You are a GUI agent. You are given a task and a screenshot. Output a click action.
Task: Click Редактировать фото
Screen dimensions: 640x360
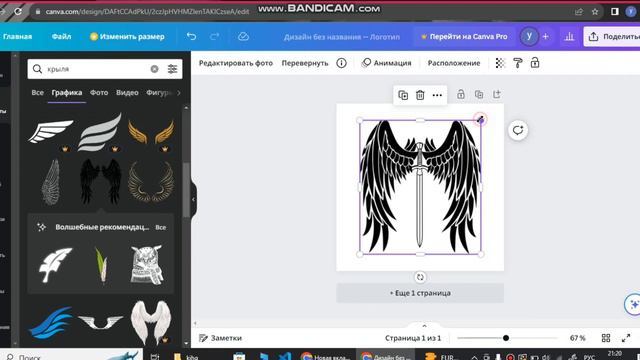(236, 63)
